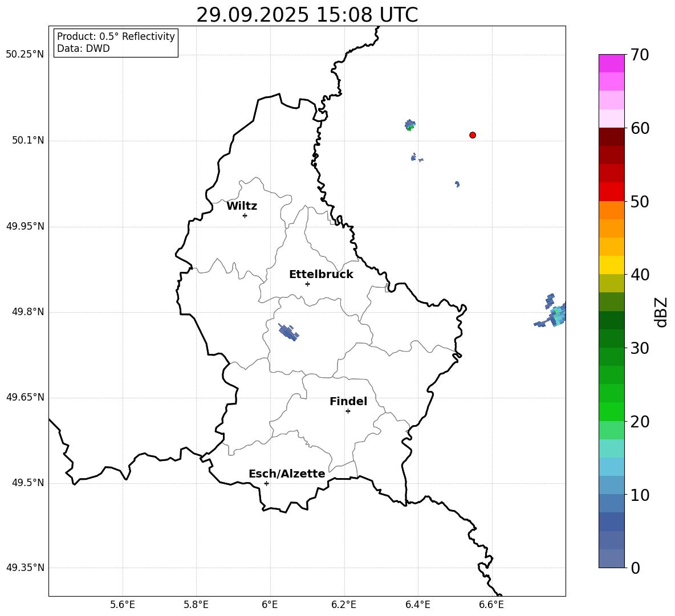Click the 6.4°E longitude label
This screenshot has height=616, width=675.
(417, 605)
